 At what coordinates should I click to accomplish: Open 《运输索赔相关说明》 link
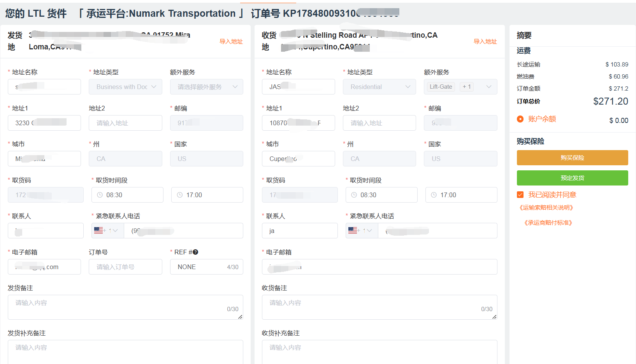[x=546, y=208]
